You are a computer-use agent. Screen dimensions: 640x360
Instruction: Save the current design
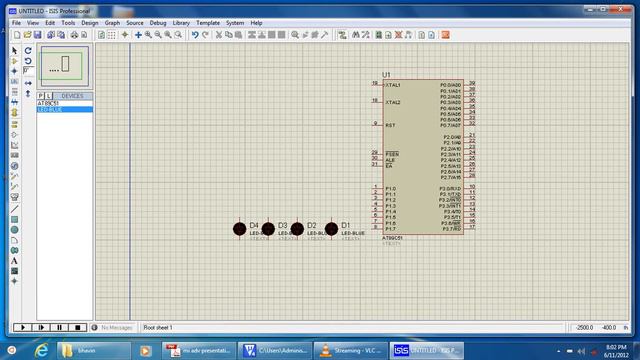click(x=38, y=35)
